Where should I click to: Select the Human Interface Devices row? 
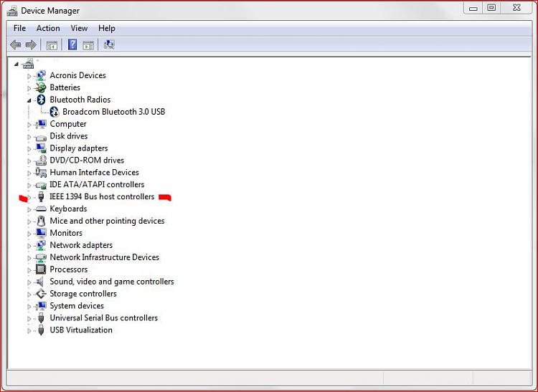[x=95, y=173]
